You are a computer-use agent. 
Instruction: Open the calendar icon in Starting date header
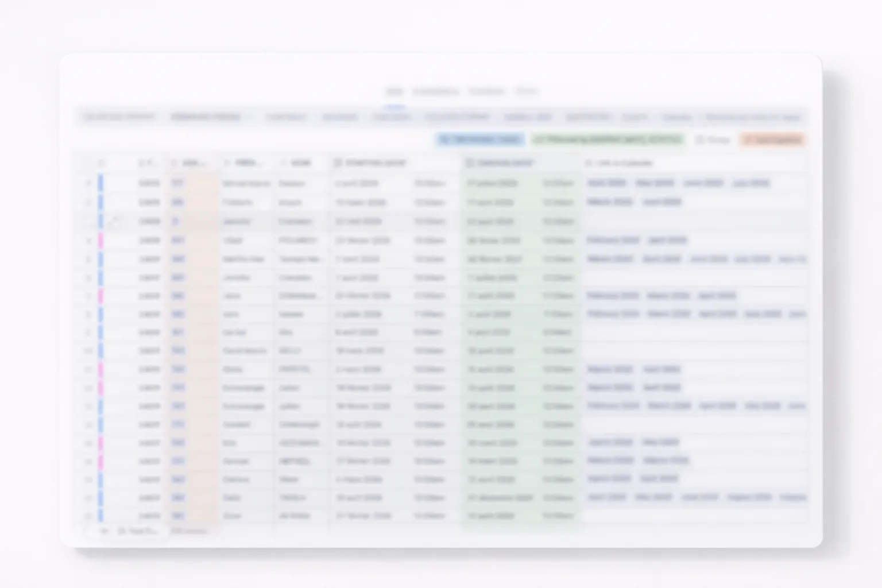[x=338, y=163]
